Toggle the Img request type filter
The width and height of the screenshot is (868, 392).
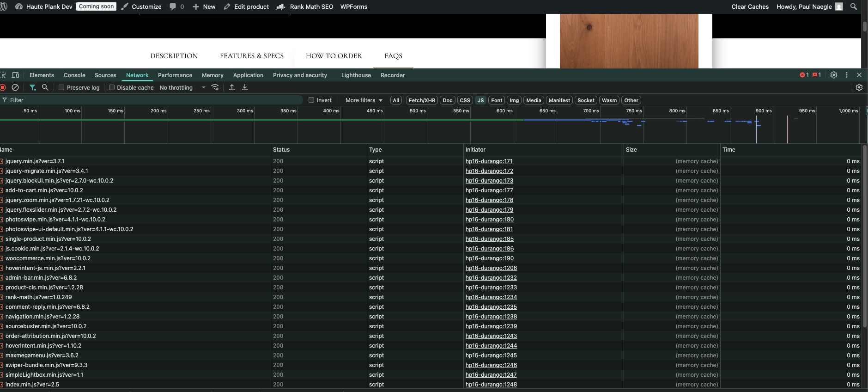[x=514, y=100]
